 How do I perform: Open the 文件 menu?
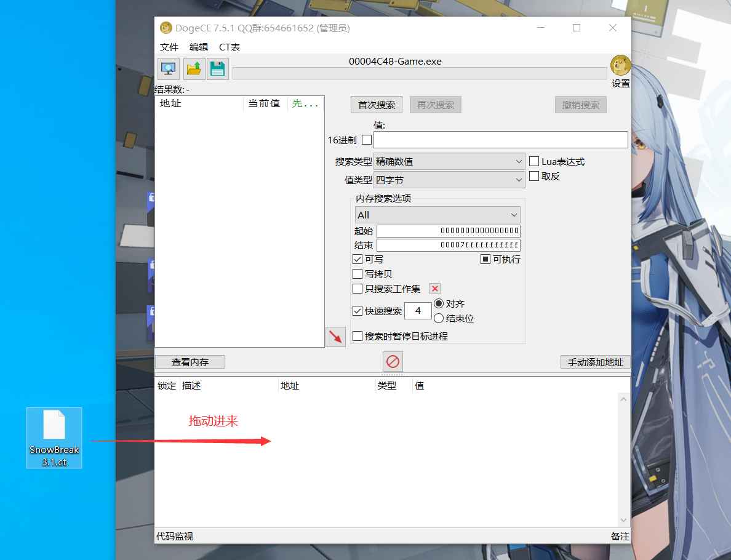170,47
